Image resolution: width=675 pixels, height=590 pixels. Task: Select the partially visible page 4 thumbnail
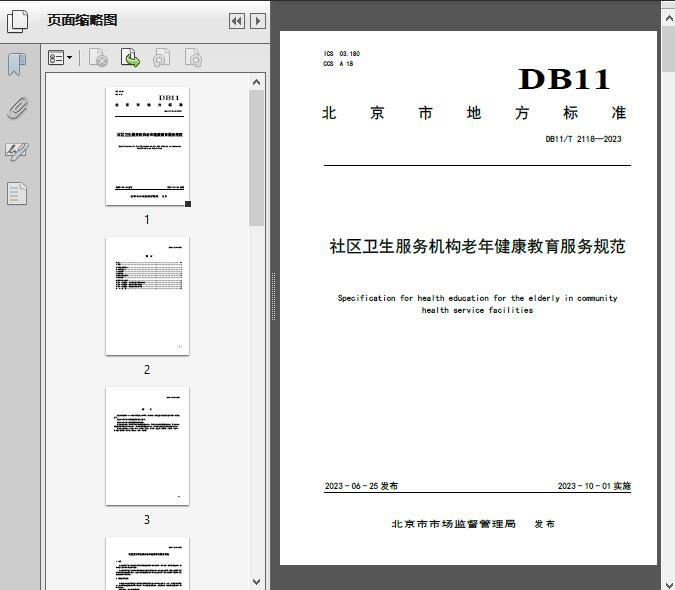point(147,563)
